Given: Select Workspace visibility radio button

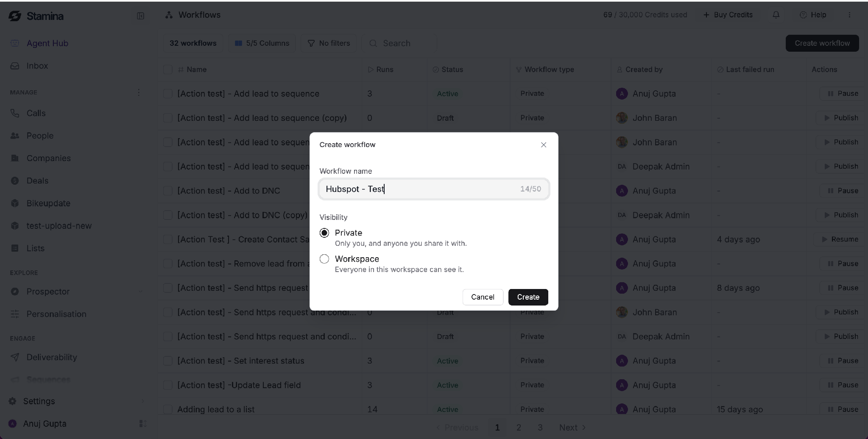Looking at the screenshot, I should pos(324,259).
